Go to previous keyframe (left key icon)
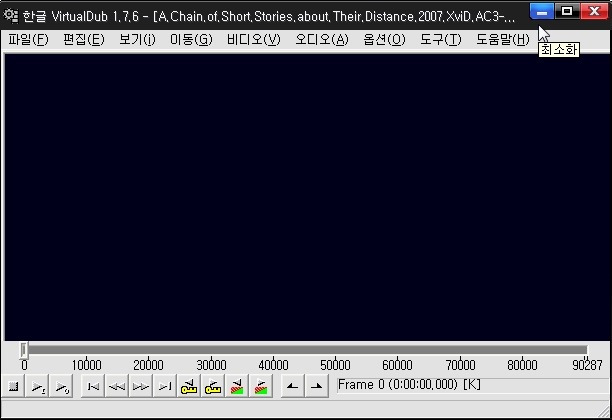The width and height of the screenshot is (612, 420). click(189, 386)
